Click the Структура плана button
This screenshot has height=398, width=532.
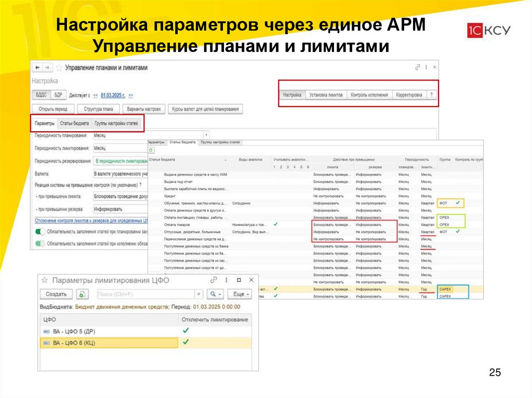pyautogui.click(x=98, y=109)
